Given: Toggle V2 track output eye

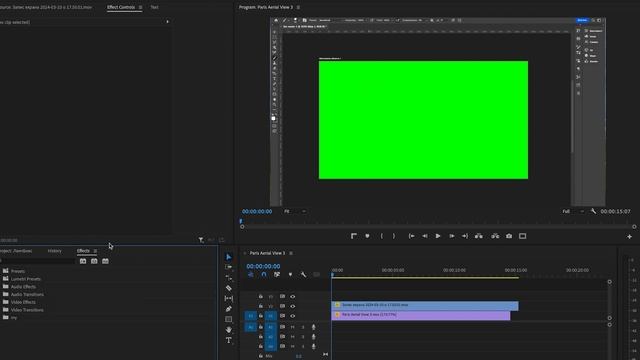Looking at the screenshot, I should [293, 306].
